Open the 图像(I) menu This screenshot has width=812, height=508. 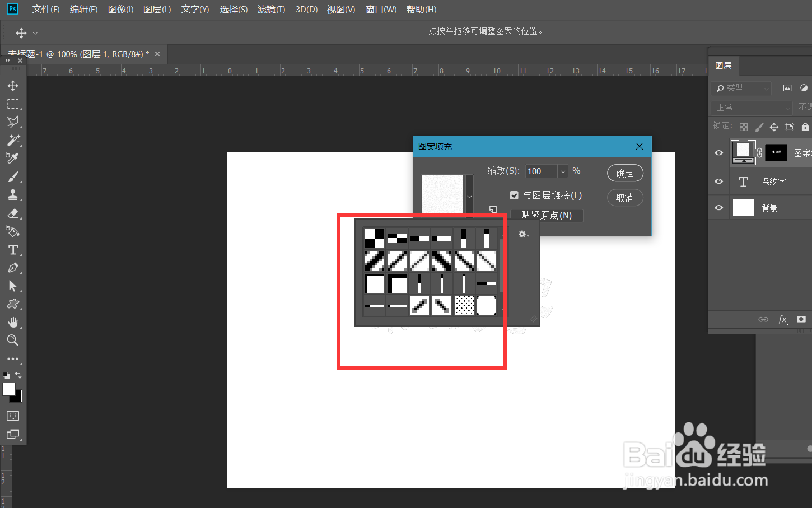click(120, 10)
